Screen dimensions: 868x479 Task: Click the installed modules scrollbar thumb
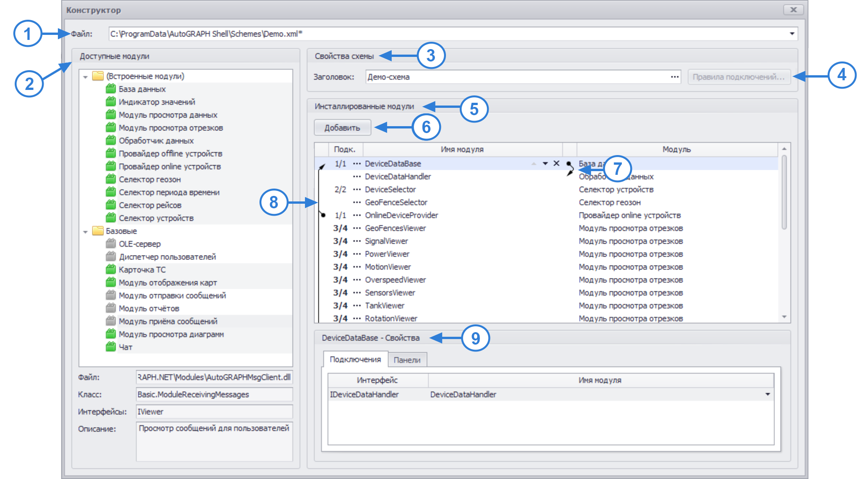pos(784,192)
